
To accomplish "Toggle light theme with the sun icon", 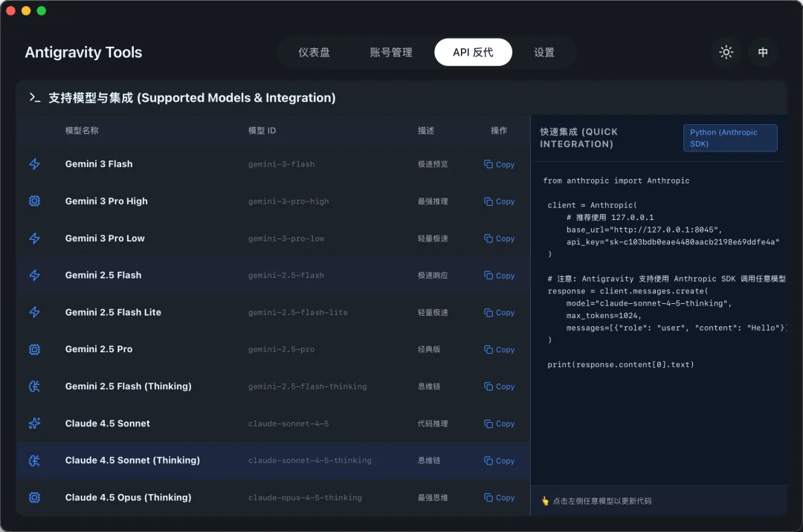I will click(726, 52).
